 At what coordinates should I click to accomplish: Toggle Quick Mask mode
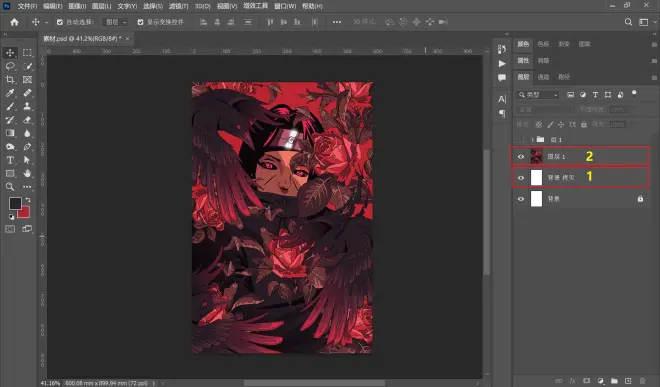point(10,229)
